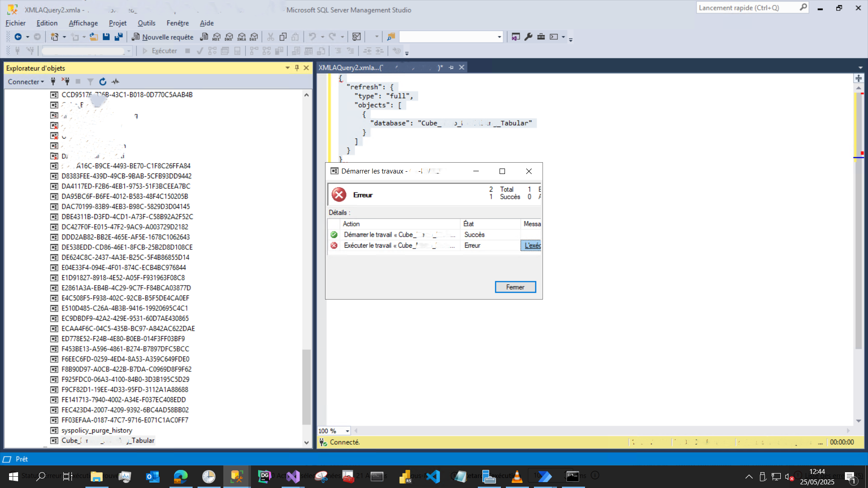868x488 pixels.
Task: Click the Object Explorer scroll down arrow
Action: coord(307,443)
